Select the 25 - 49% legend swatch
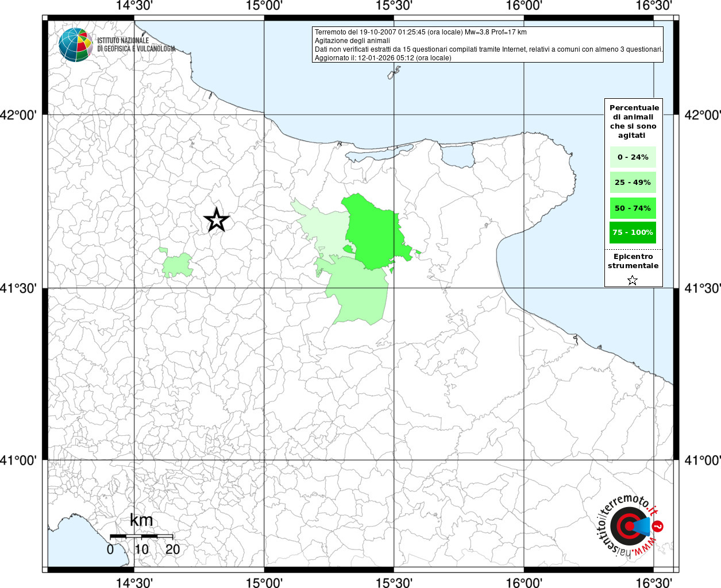Screen dimensions: 721x588 coord(633,183)
